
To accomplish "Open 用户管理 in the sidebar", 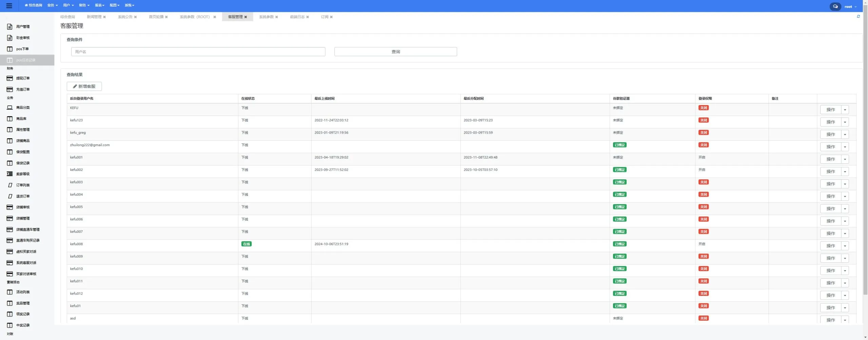I will click(x=23, y=26).
